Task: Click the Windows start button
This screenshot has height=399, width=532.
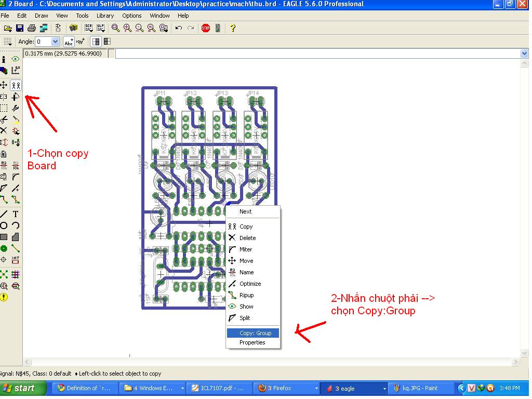Action: (x=22, y=388)
